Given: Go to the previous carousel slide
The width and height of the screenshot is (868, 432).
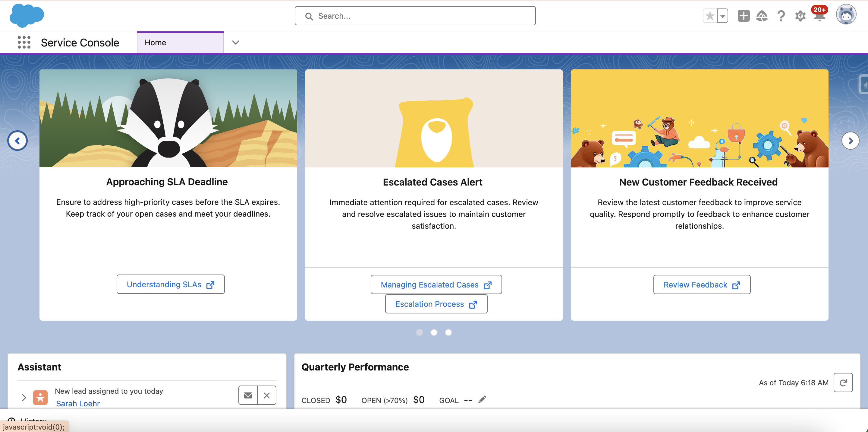Looking at the screenshot, I should (17, 141).
